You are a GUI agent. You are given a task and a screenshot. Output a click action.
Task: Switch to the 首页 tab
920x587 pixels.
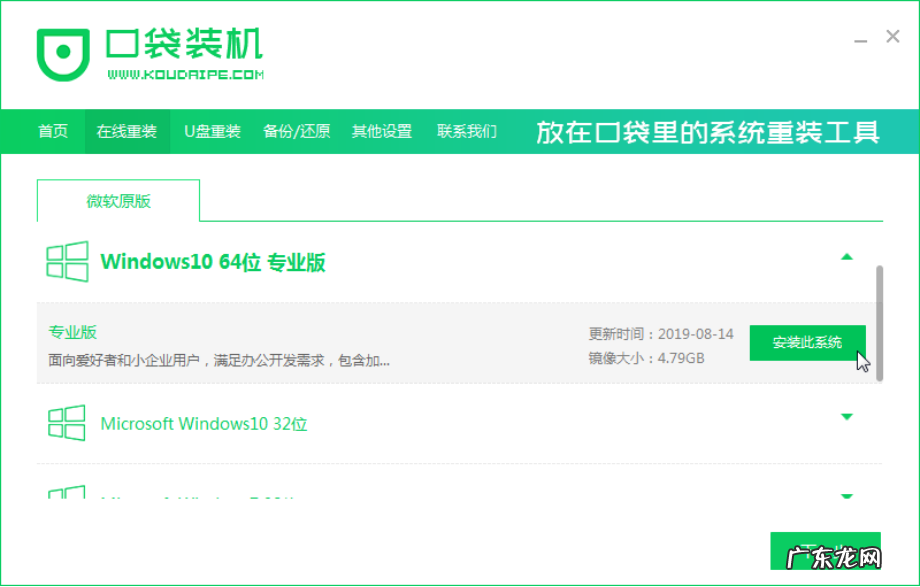click(52, 130)
